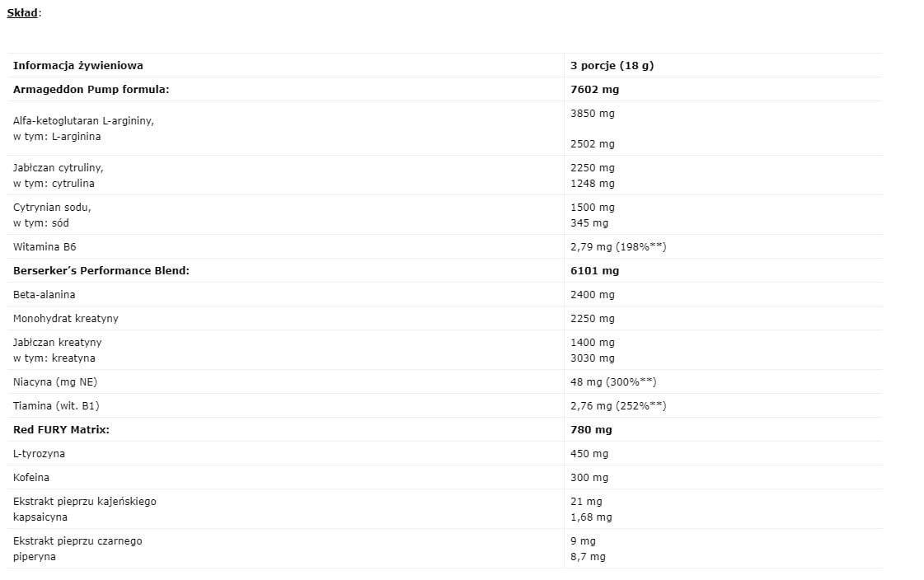This screenshot has width=924, height=580.
Task: Click Alfa-ketoglutaran L-argininy text
Action: (83, 120)
